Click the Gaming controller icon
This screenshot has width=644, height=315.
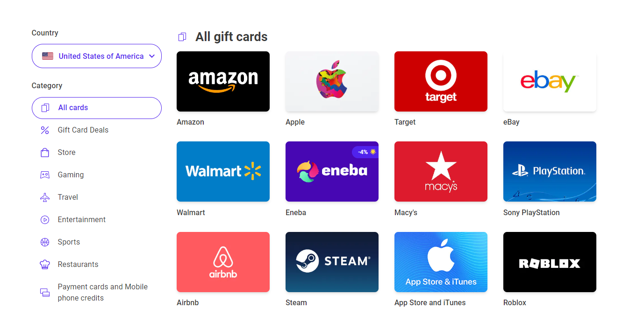click(45, 175)
